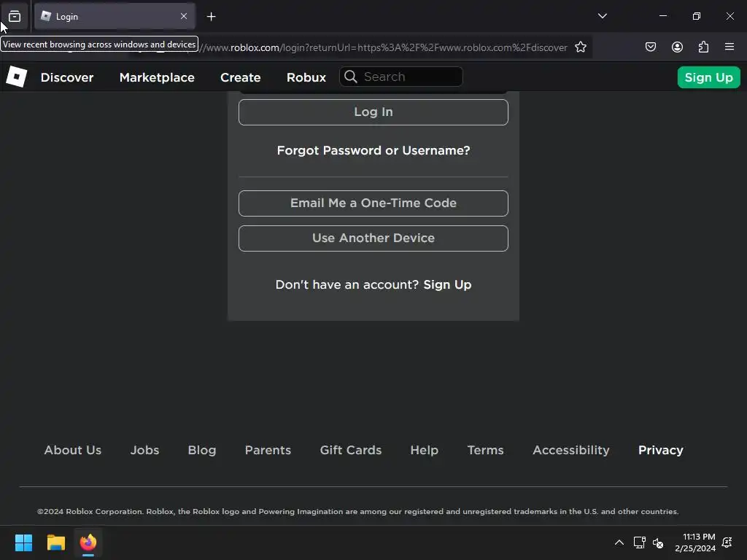This screenshot has height=560, width=747.
Task: Open network status tray icon
Action: pyautogui.click(x=639, y=542)
